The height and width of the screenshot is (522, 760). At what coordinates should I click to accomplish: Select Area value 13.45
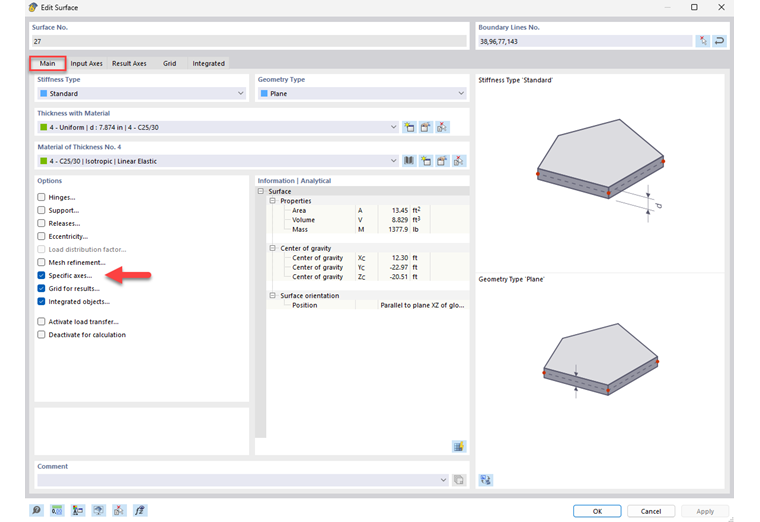[x=399, y=210]
